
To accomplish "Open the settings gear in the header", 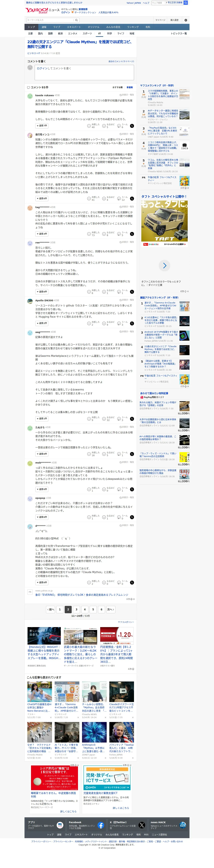I will 186,20.
